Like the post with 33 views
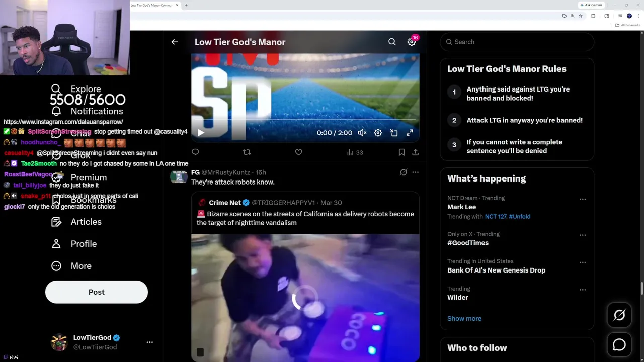The width and height of the screenshot is (644, 362). click(x=298, y=152)
